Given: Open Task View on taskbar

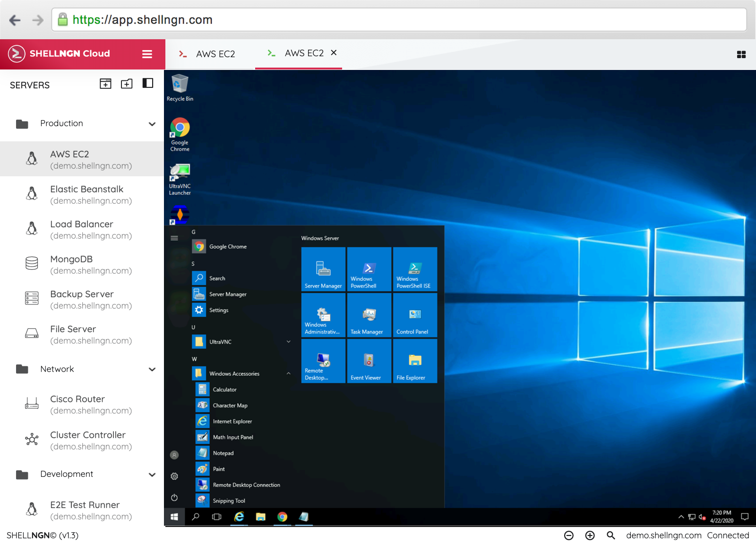Looking at the screenshot, I should tap(217, 517).
